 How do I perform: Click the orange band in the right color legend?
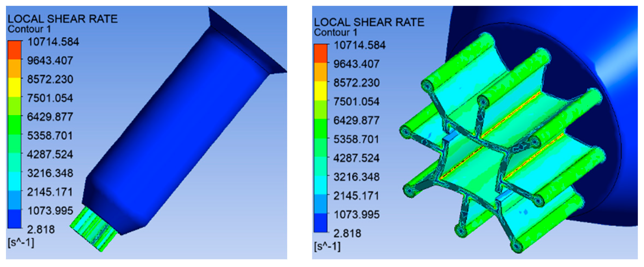(321, 72)
